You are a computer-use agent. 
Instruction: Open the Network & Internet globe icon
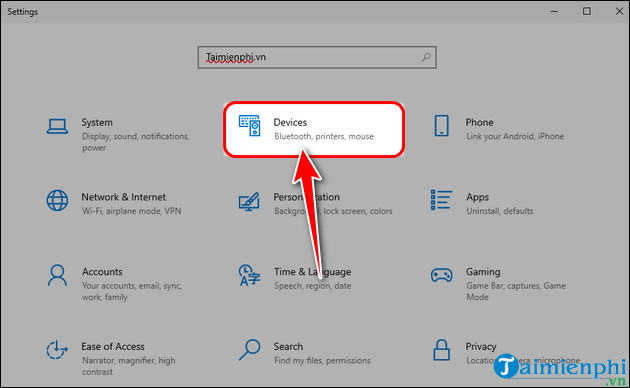click(x=57, y=200)
